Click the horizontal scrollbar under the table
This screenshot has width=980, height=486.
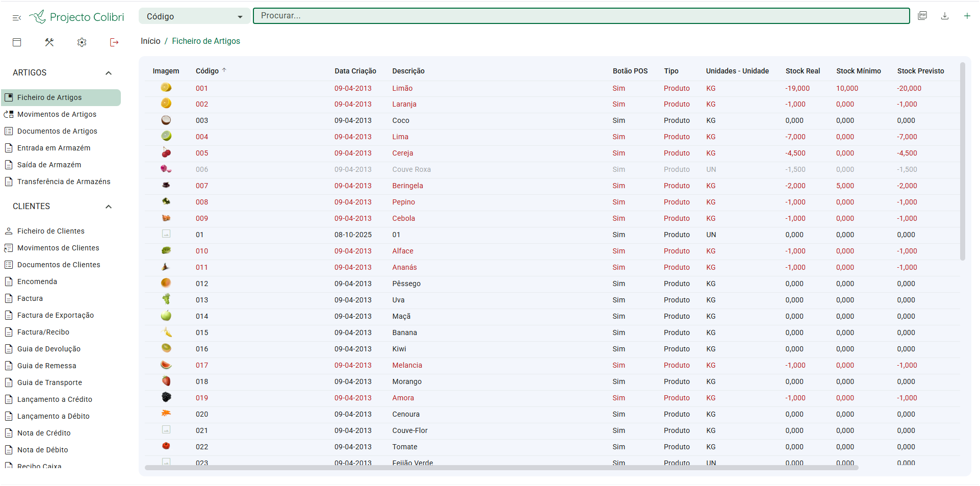pos(501,468)
